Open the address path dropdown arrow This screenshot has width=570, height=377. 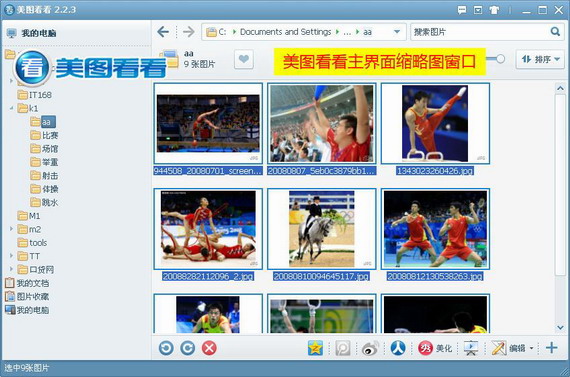397,32
